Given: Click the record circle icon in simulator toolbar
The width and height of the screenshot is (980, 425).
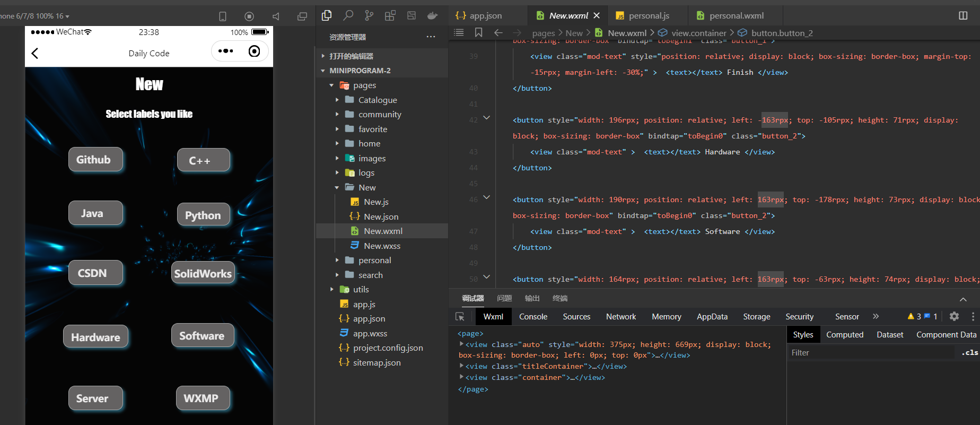Looking at the screenshot, I should pos(249,16).
